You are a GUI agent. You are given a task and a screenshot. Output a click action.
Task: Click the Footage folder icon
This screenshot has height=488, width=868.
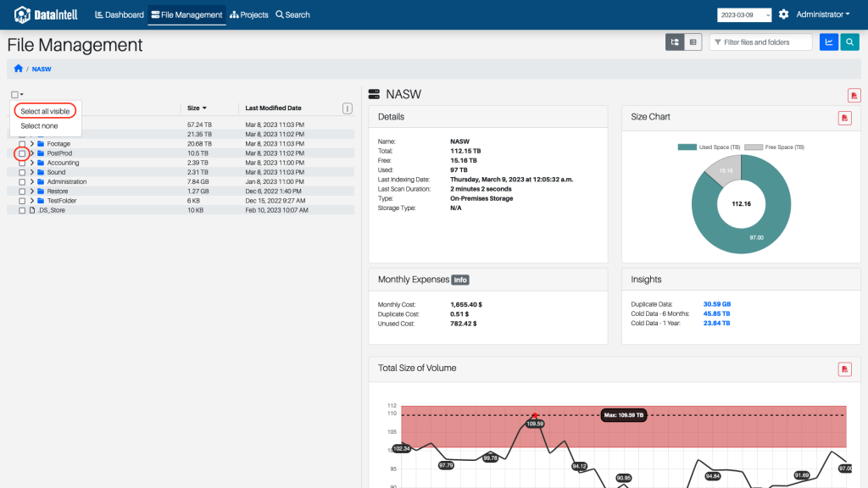pos(41,144)
